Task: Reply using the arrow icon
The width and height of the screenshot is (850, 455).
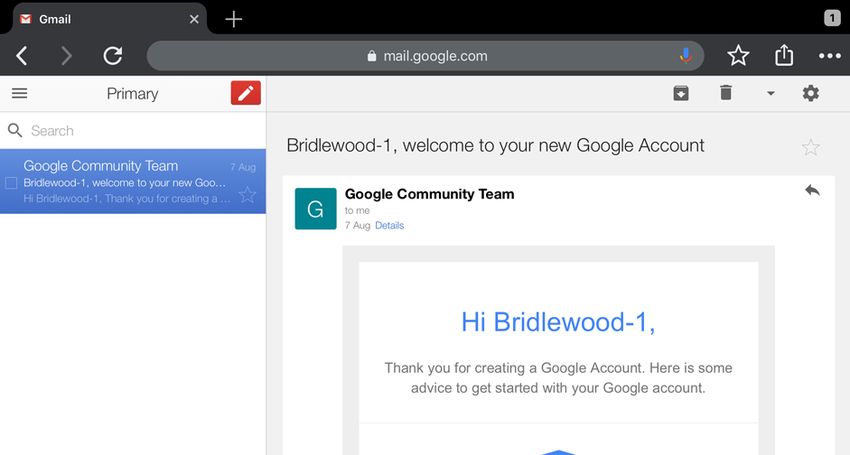Action: (x=812, y=190)
